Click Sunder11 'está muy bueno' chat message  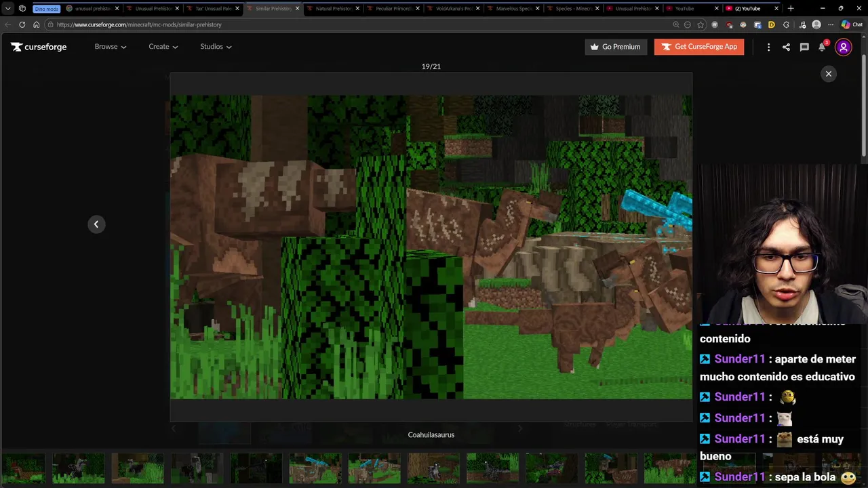773,447
